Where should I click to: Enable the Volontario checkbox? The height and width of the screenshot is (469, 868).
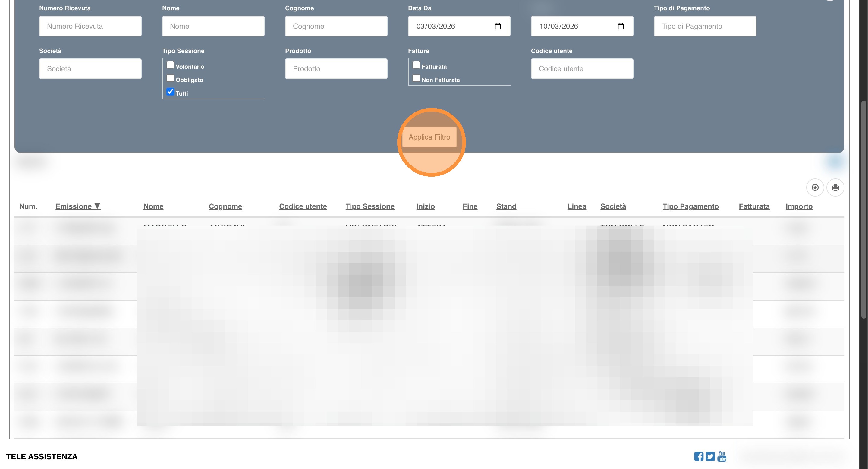click(170, 65)
